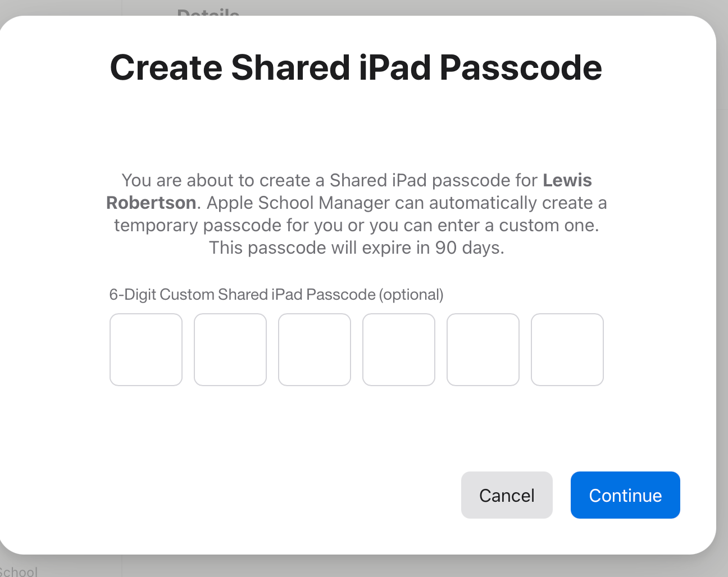Click the fourth passcode digit box

[x=398, y=349]
